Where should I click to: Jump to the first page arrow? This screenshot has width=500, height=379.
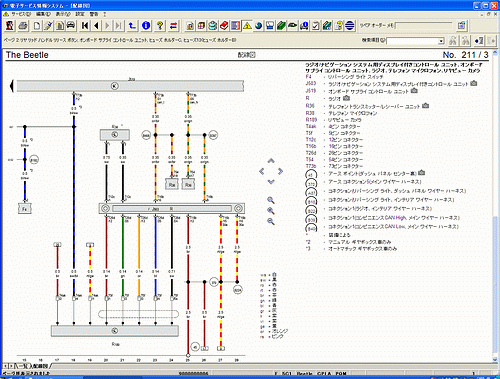pyautogui.click(x=85, y=26)
